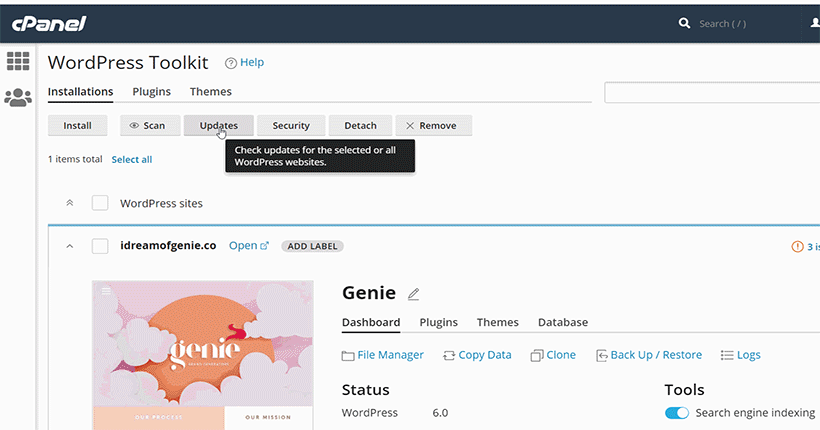Click the idreamofgenie.co domain name
Image resolution: width=820 pixels, height=430 pixels.
[168, 245]
